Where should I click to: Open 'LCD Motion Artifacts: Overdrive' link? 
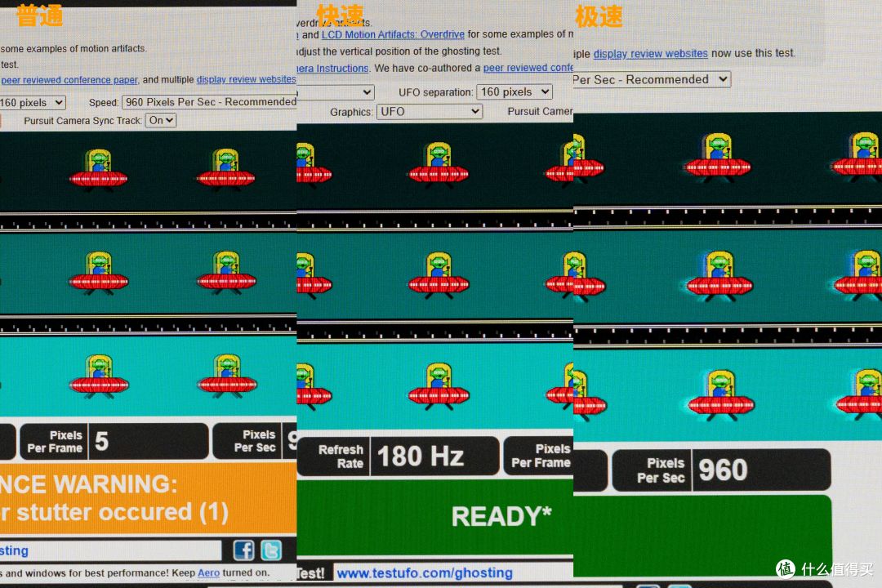point(393,34)
